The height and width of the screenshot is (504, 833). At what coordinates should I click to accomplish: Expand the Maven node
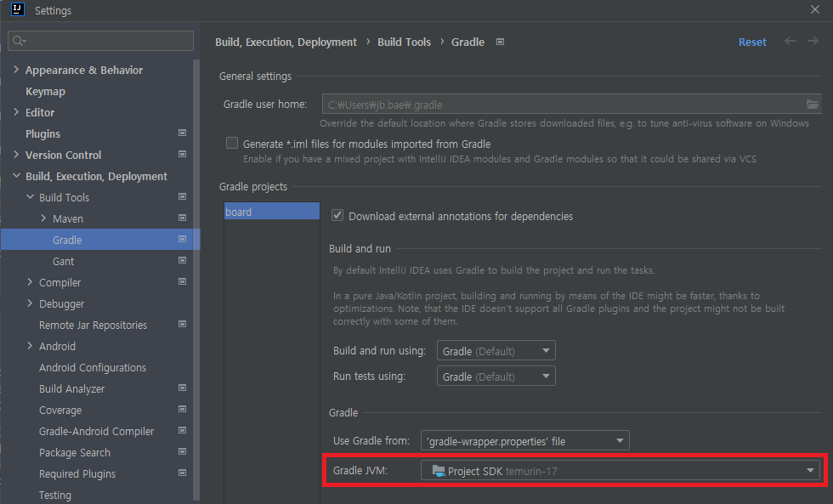[x=43, y=218]
